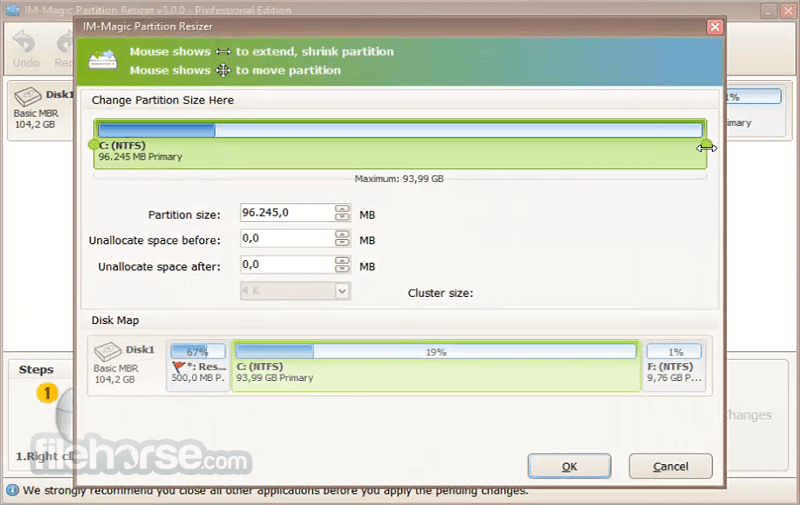This screenshot has width=800, height=505.
Task: Click the Unallocate space before field
Action: click(287, 238)
